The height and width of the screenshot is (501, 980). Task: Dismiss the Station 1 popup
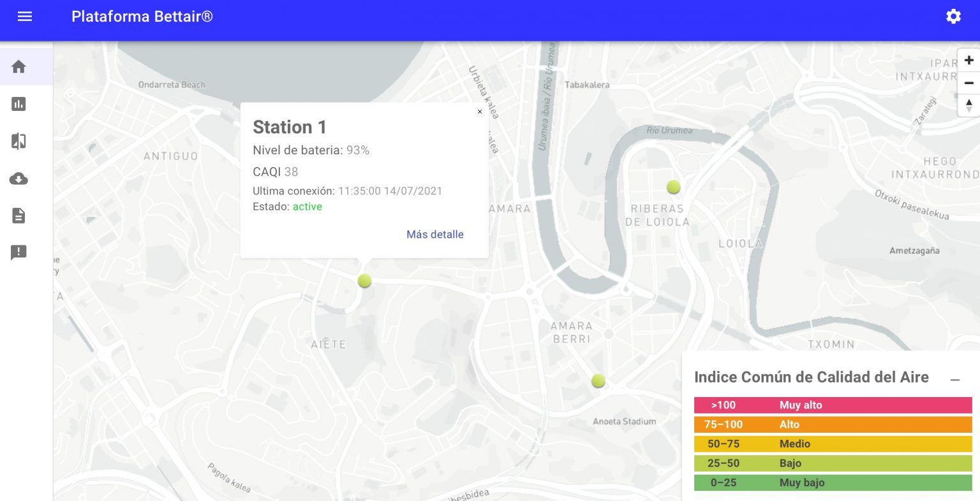click(480, 112)
